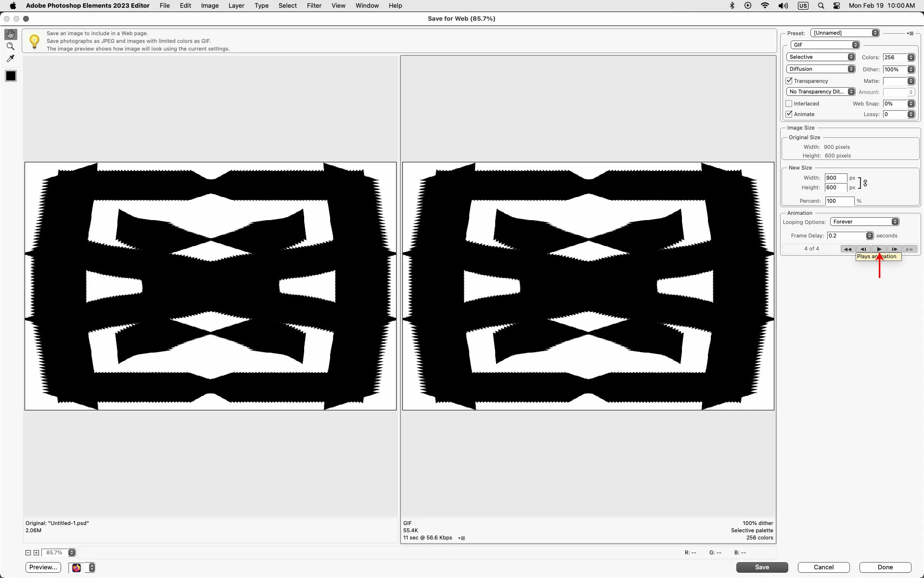The height and width of the screenshot is (578, 924).
Task: Open the Filter menu
Action: [x=314, y=6]
